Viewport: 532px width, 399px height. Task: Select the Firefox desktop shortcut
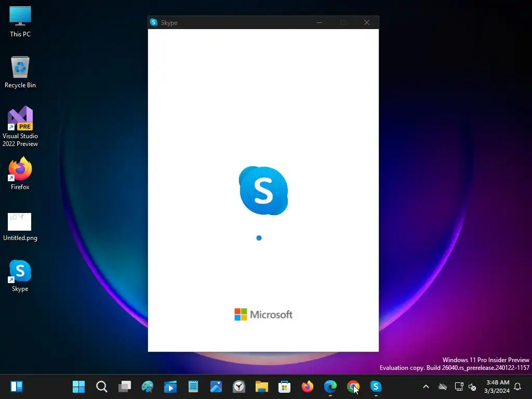click(20, 174)
